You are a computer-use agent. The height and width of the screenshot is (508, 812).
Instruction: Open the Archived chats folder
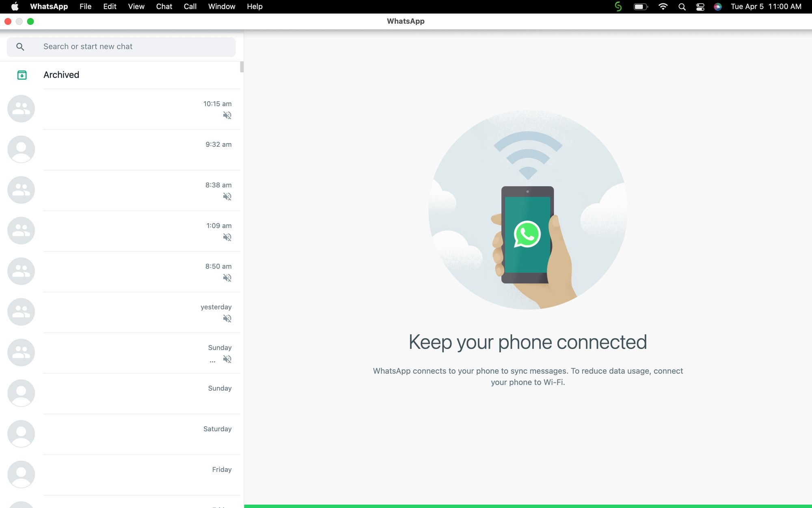tap(61, 74)
